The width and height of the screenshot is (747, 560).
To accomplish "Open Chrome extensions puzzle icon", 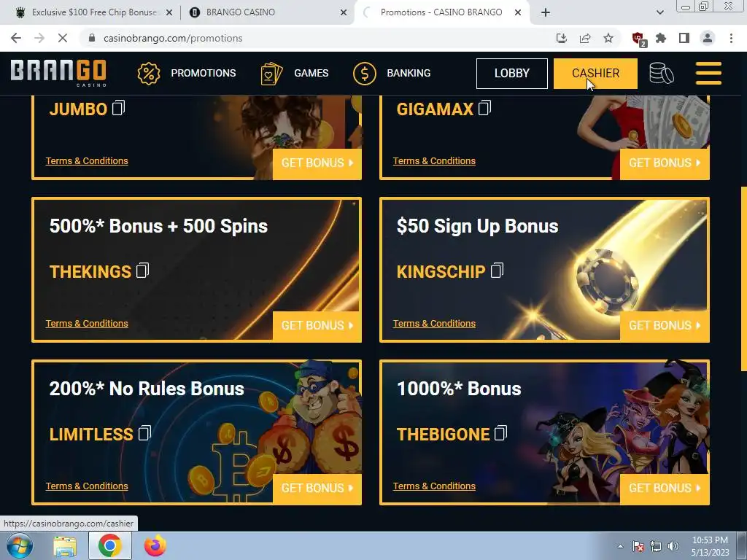I will pyautogui.click(x=661, y=38).
